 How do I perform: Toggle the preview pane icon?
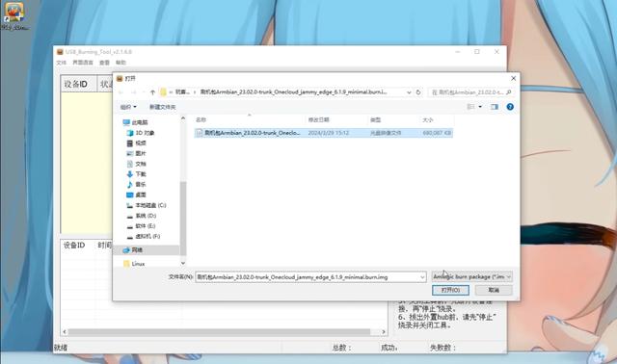point(495,107)
